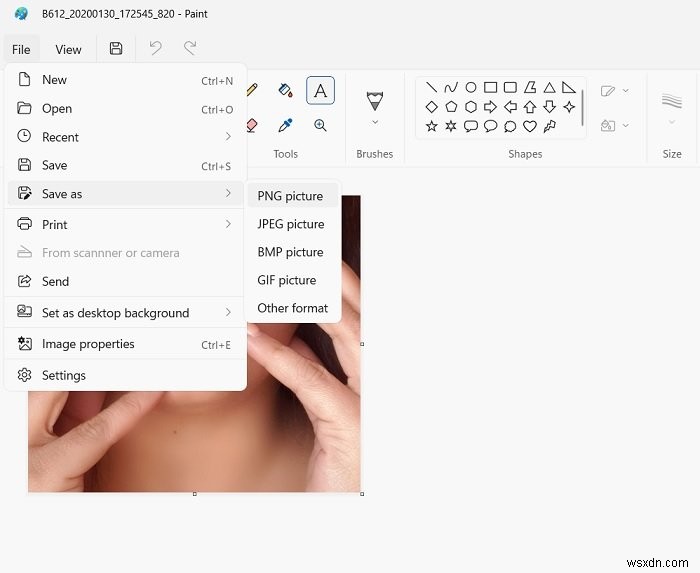Screen dimensions: 700x573
Task: Select the Text tool
Action: pyautogui.click(x=320, y=91)
